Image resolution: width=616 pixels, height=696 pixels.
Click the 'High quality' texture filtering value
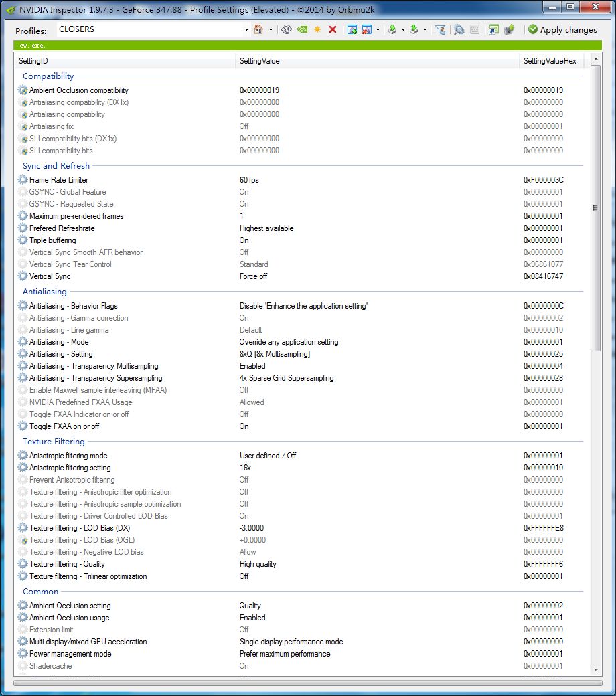(x=258, y=564)
